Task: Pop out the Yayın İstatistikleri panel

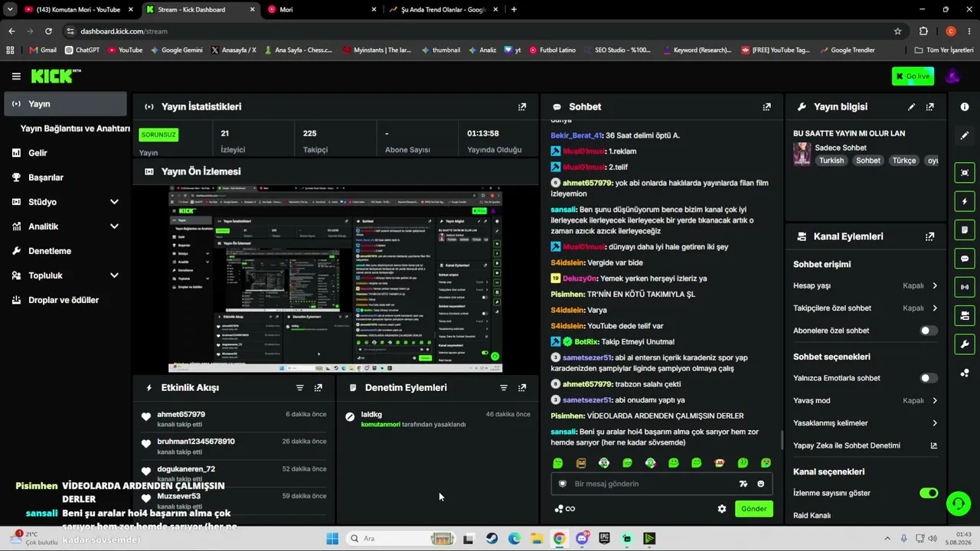Action: point(522,107)
